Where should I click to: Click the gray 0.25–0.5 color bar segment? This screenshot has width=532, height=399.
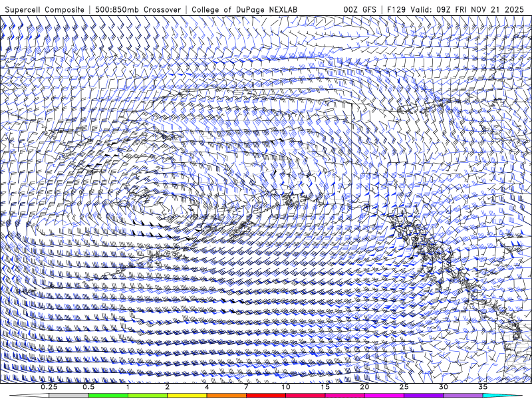(69, 396)
